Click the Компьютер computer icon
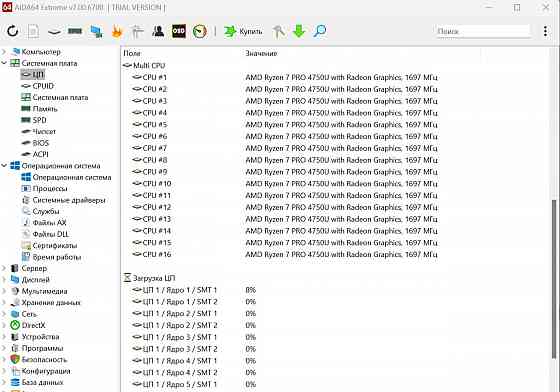 click(x=15, y=52)
